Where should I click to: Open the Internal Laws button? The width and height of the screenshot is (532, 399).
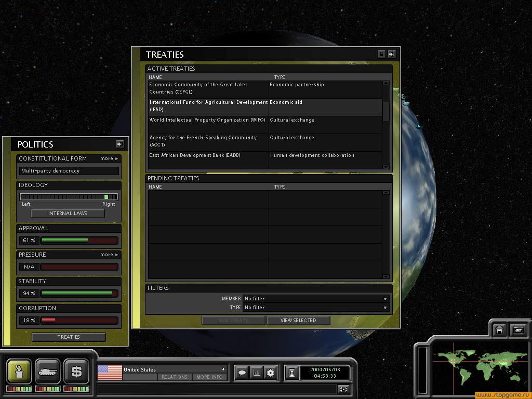(x=68, y=214)
